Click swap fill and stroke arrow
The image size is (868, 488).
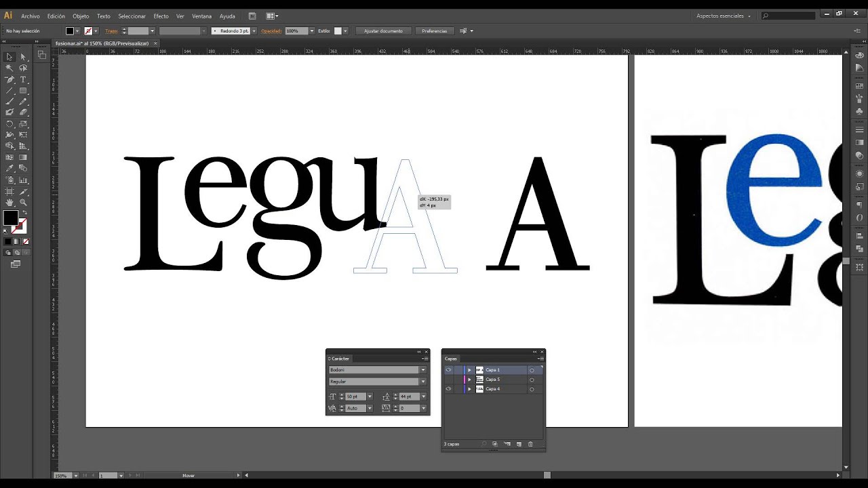(24, 213)
